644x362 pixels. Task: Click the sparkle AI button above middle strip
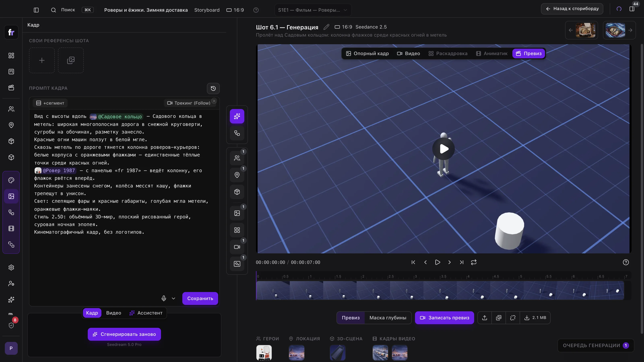237,116
